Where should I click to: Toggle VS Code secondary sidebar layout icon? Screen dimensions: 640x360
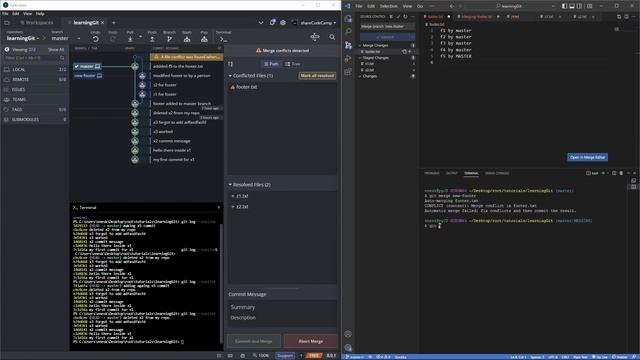tap(579, 6)
